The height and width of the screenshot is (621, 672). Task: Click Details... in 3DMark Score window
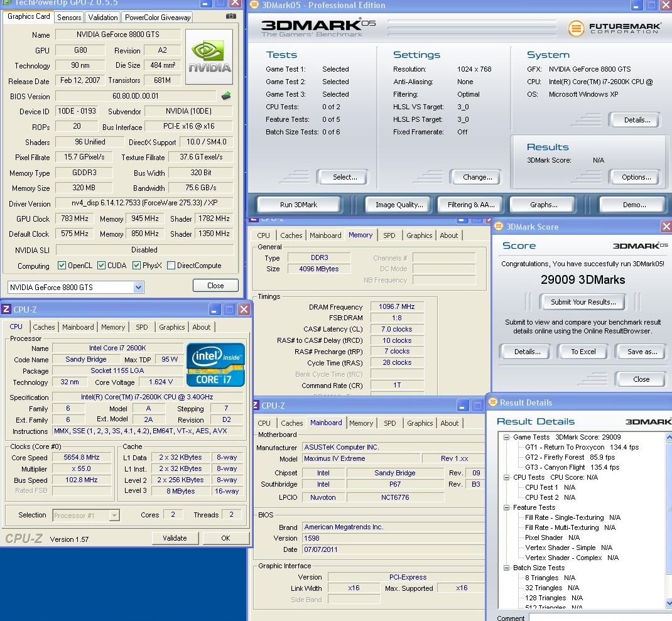coord(527,352)
